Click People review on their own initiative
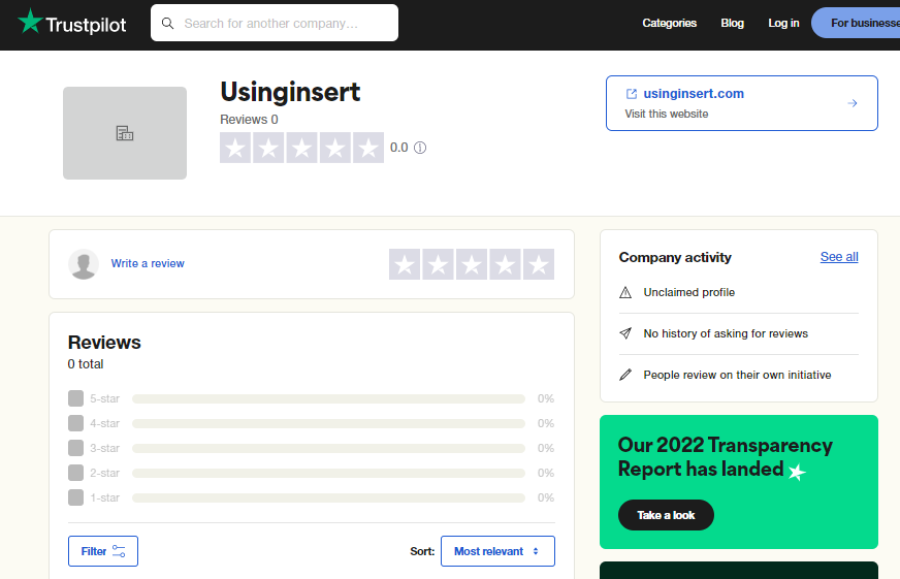 coord(737,375)
